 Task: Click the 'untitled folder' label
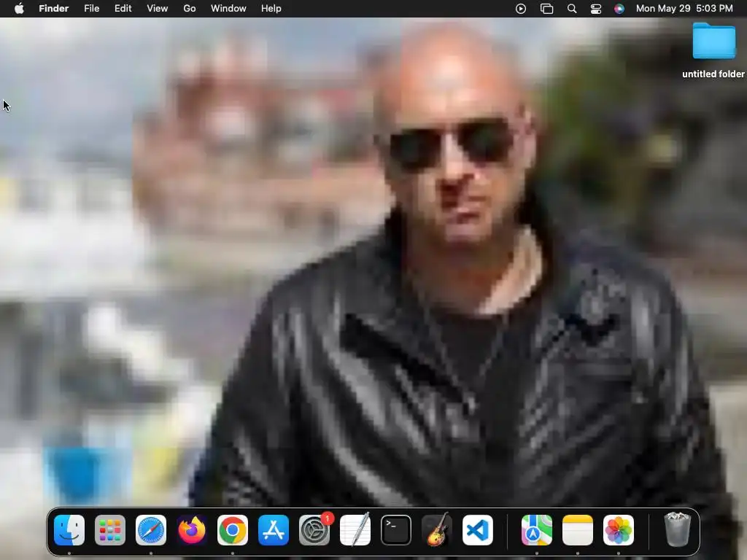click(x=713, y=74)
